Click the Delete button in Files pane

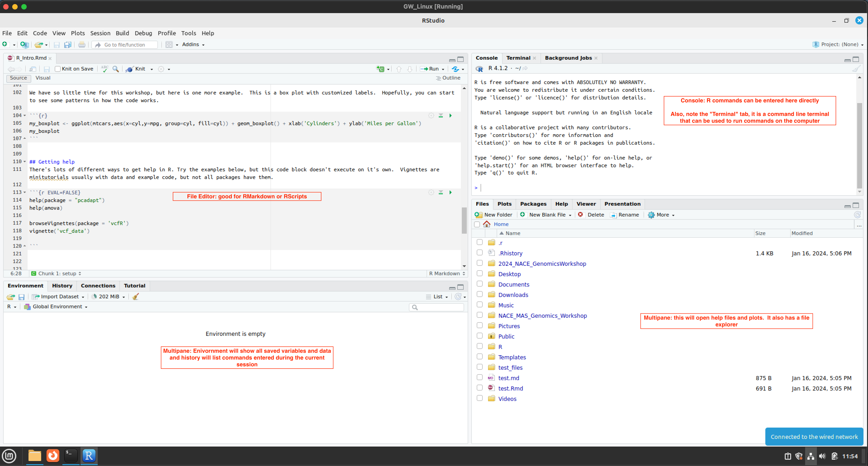click(591, 214)
